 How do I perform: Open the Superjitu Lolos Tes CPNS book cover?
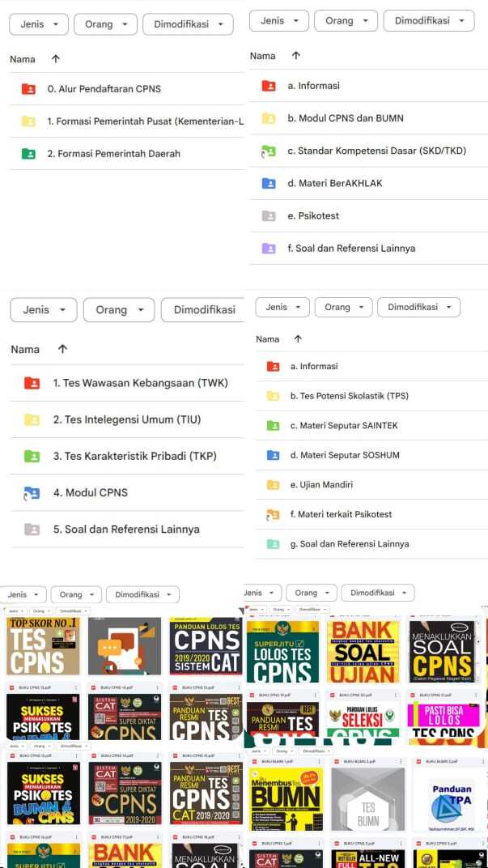click(282, 652)
